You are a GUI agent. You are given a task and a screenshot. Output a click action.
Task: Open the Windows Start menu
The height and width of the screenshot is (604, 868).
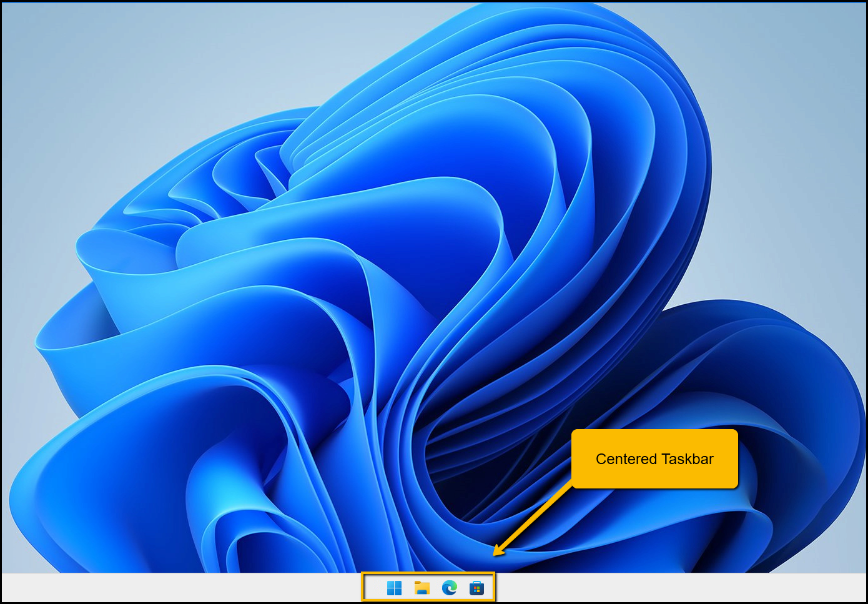coord(394,588)
